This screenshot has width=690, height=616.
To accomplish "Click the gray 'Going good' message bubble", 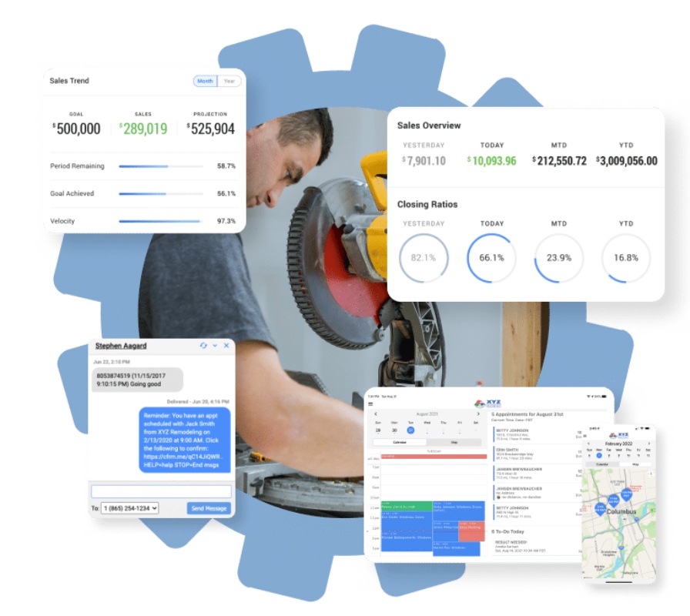I will point(137,380).
